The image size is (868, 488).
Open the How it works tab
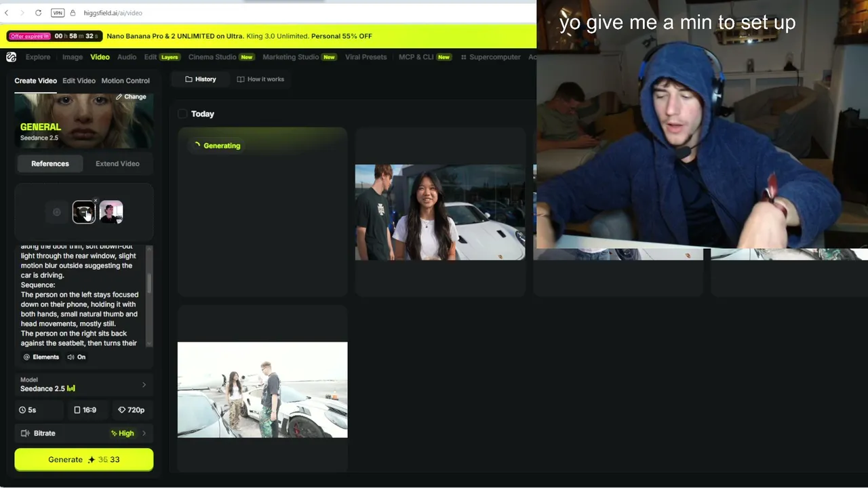tap(260, 79)
